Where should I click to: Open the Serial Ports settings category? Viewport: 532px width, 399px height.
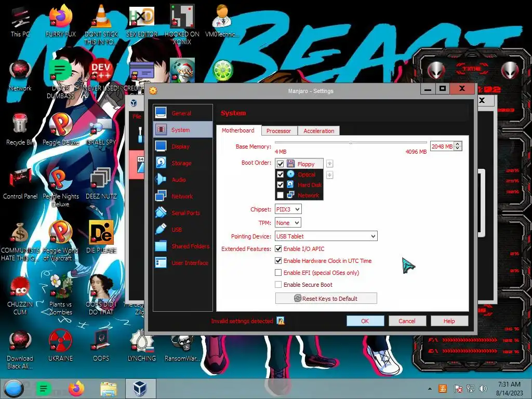click(183, 213)
